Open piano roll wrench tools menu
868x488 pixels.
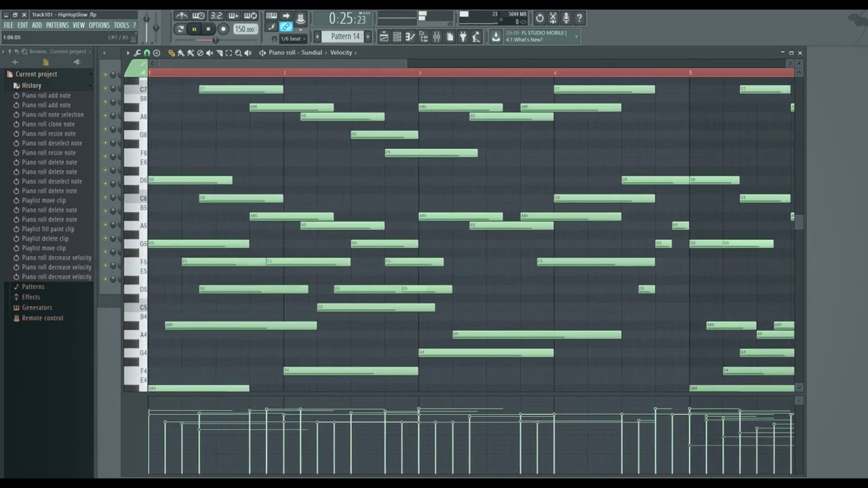[x=138, y=53]
